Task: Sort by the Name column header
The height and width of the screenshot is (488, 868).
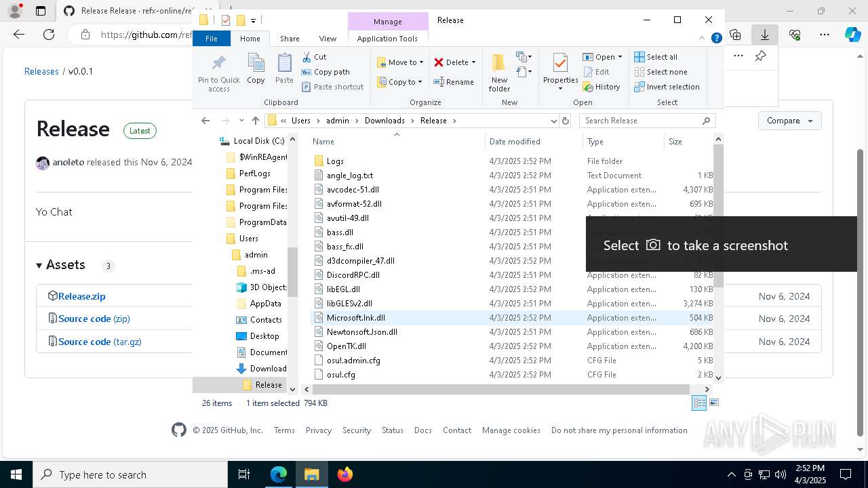Action: [397, 142]
